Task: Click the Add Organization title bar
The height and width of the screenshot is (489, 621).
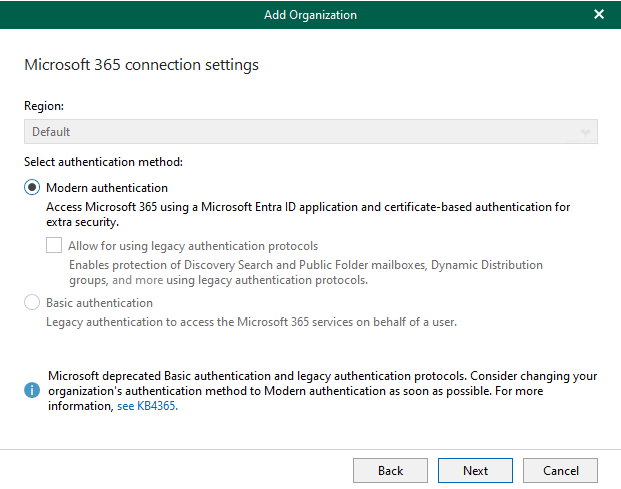Action: [x=310, y=15]
